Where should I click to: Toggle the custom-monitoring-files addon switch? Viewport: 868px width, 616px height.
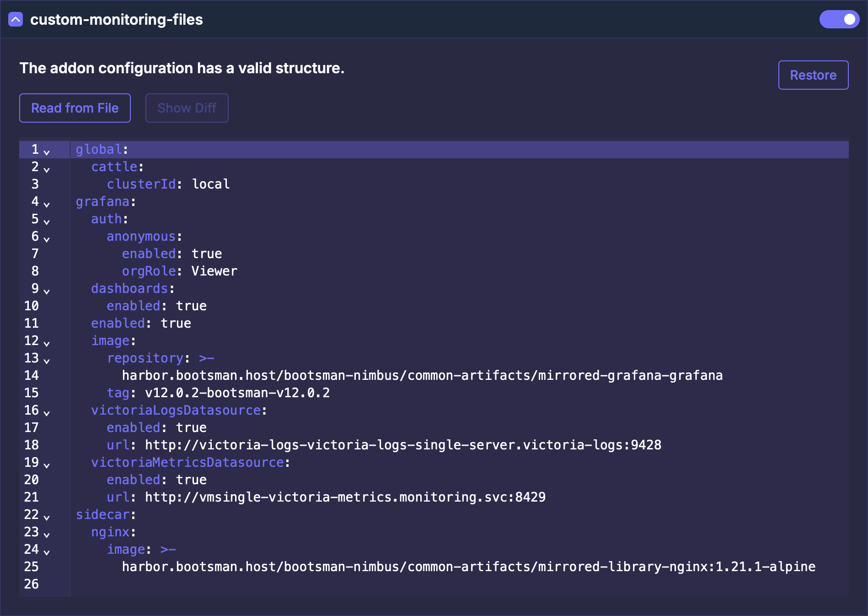[839, 19]
